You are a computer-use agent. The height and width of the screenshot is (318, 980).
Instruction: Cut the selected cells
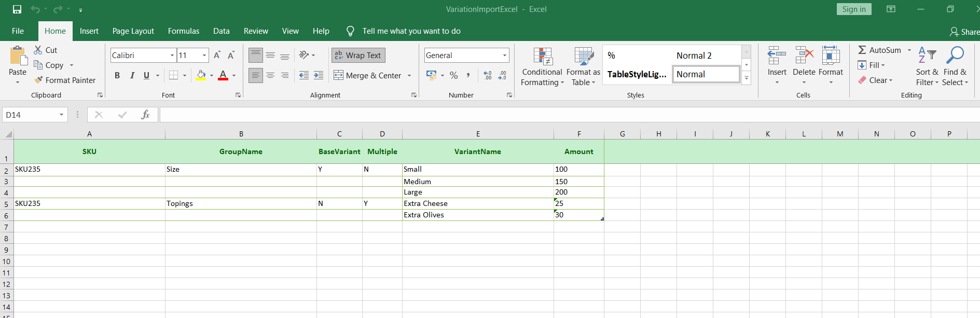(46, 50)
